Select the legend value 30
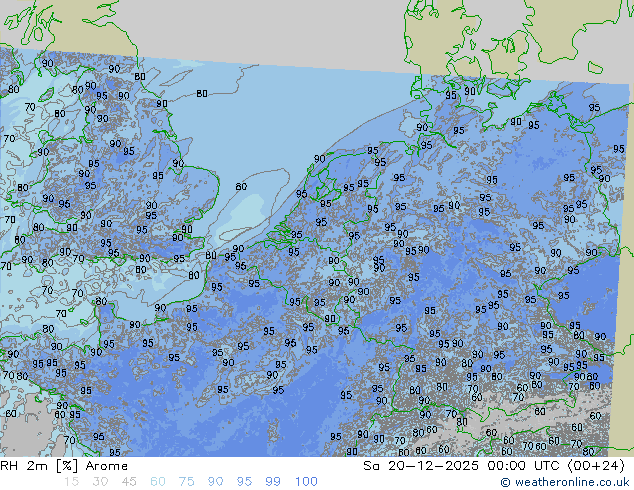Viewport: 634px width, 490px height. pyautogui.click(x=100, y=482)
